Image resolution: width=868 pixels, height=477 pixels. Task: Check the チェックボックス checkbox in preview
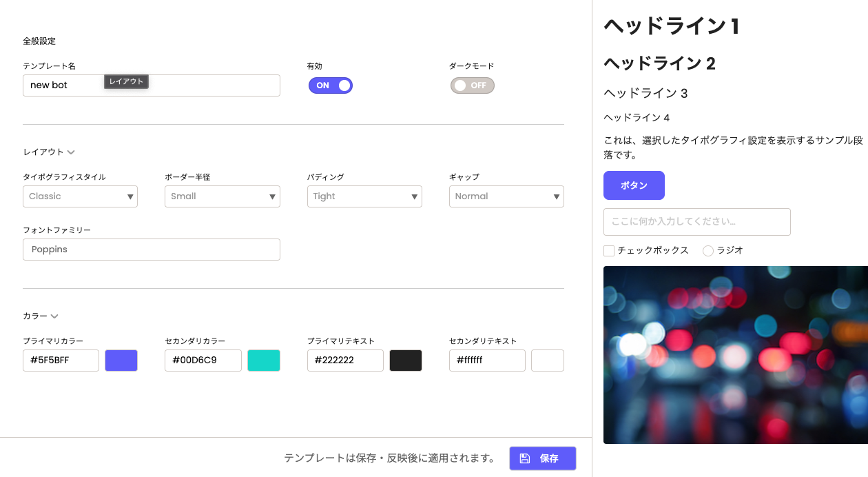609,251
